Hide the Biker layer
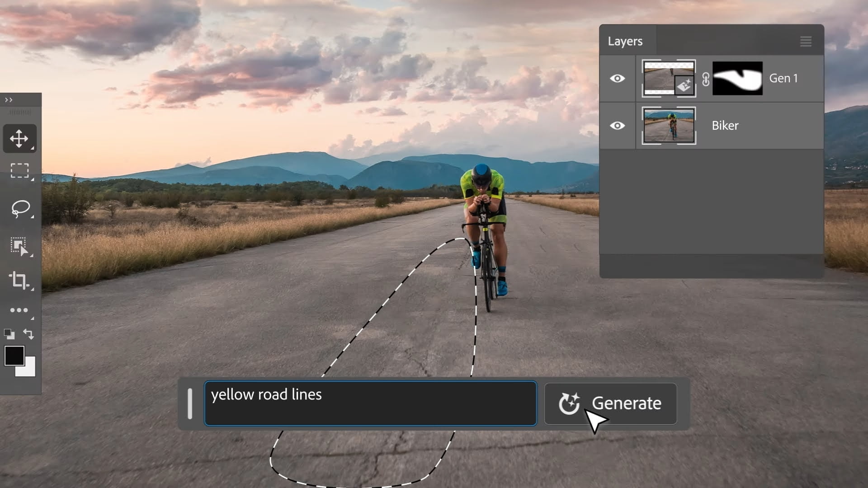This screenshot has width=868, height=488. (617, 126)
